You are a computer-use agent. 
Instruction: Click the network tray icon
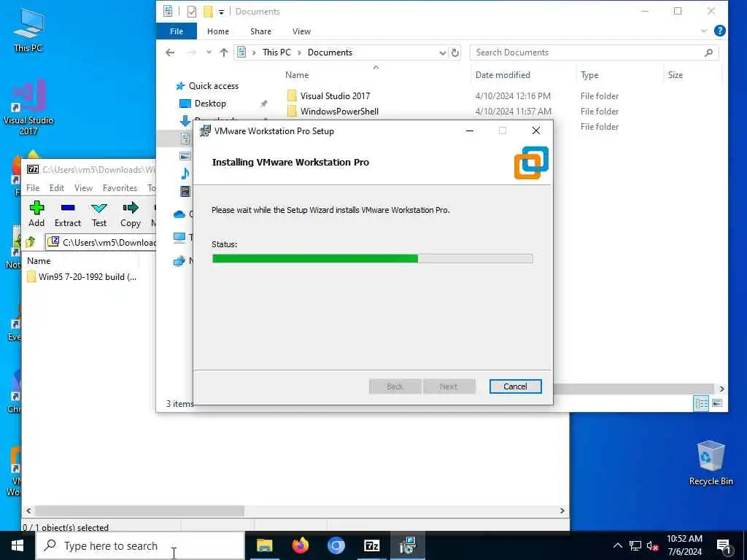point(635,546)
